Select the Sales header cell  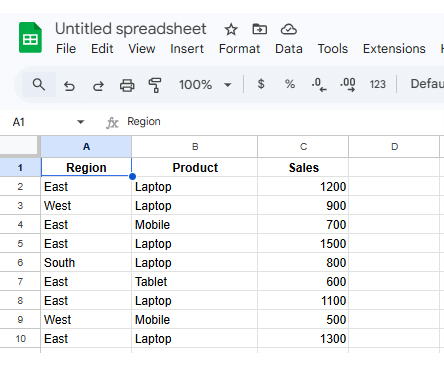(303, 167)
